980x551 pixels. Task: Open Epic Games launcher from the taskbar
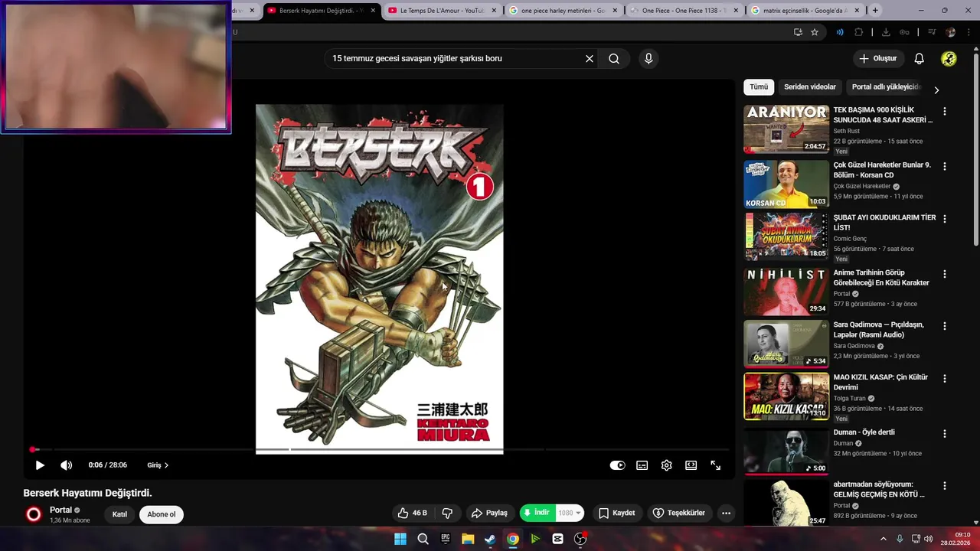(446, 539)
